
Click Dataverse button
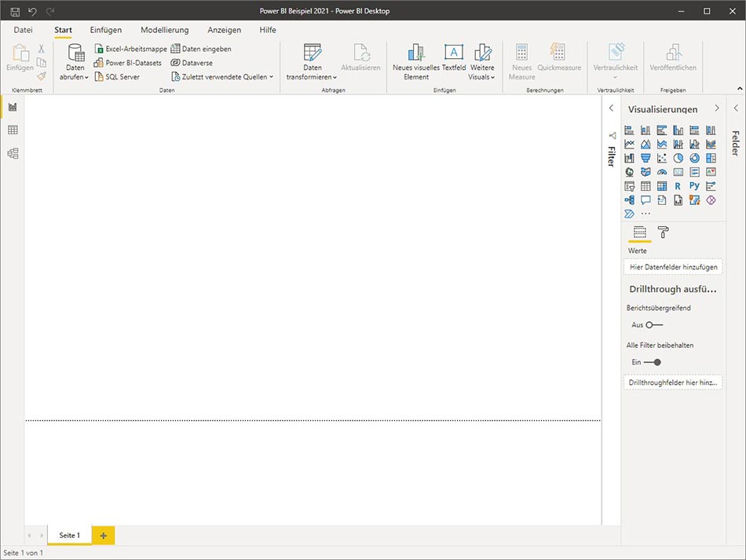coord(192,63)
